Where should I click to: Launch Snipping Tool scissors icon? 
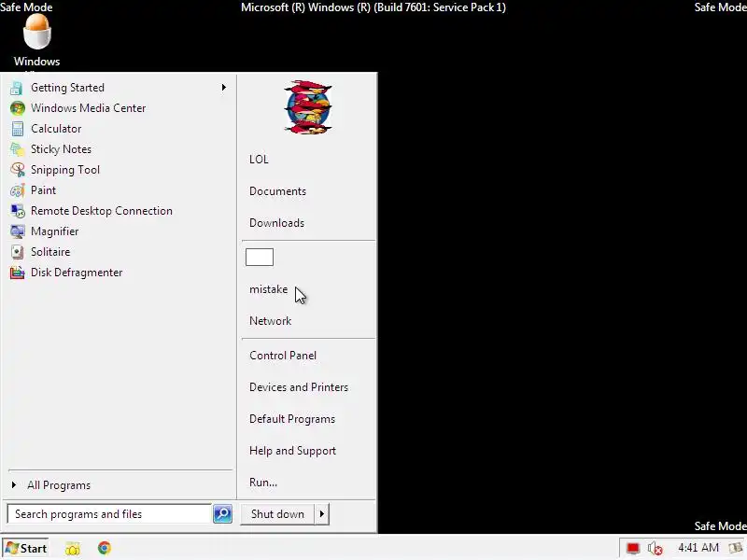(x=17, y=170)
